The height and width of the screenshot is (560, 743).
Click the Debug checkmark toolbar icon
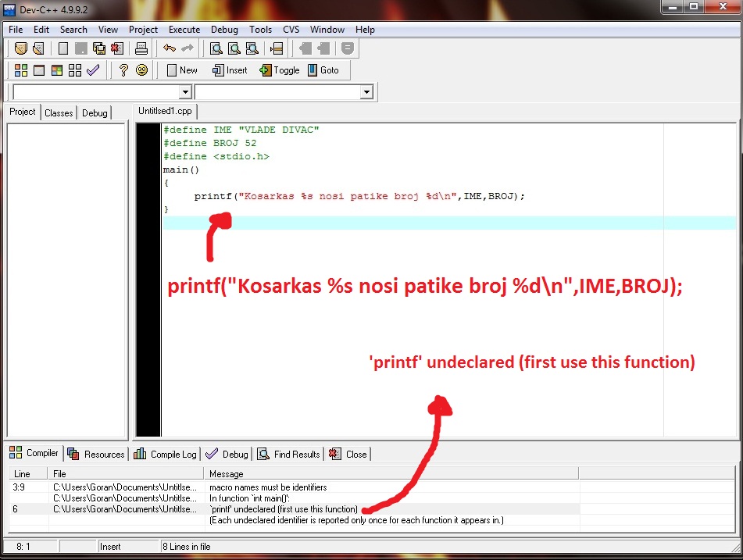(93, 70)
